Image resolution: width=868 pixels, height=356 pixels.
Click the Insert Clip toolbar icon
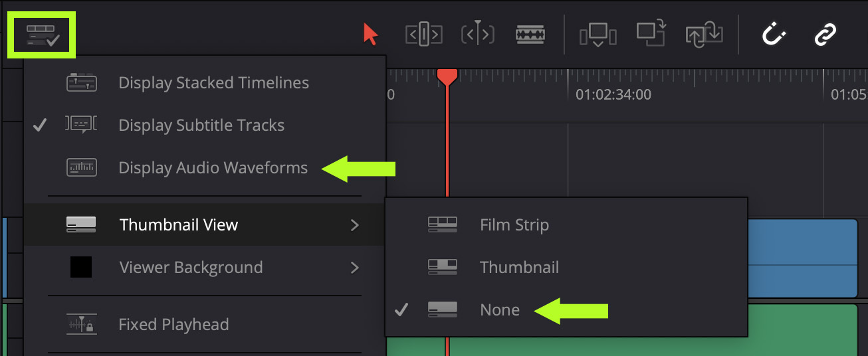597,34
